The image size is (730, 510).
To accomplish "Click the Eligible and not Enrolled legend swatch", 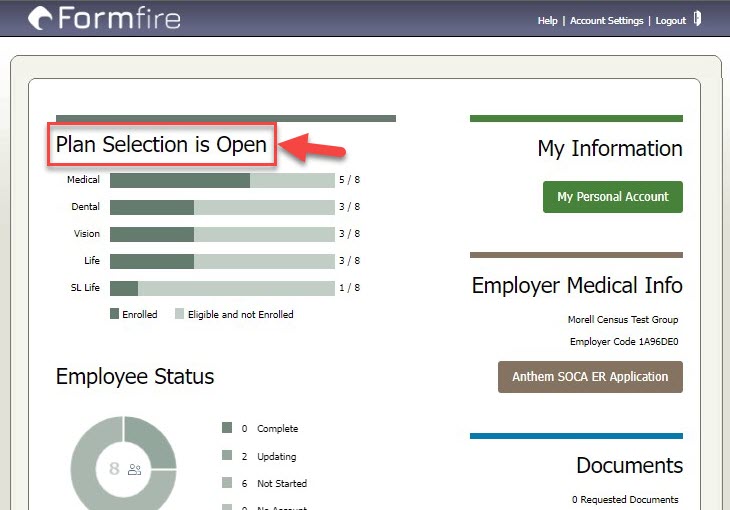I will [x=179, y=313].
